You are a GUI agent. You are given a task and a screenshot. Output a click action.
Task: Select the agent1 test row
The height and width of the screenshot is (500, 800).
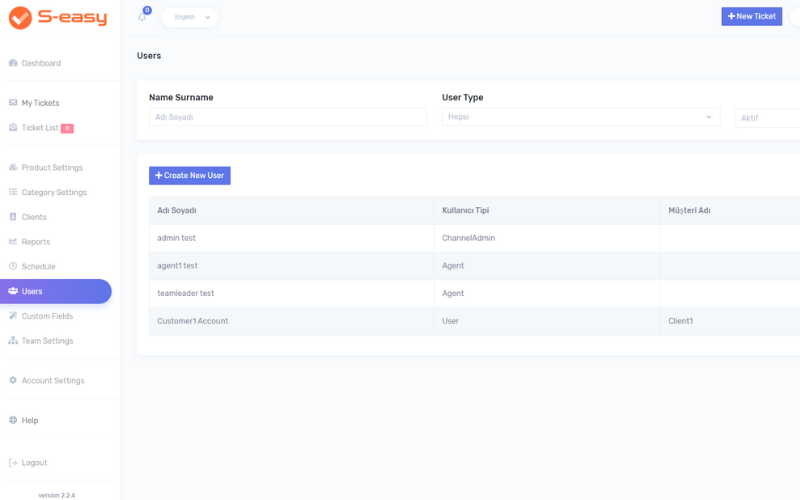tap(474, 266)
